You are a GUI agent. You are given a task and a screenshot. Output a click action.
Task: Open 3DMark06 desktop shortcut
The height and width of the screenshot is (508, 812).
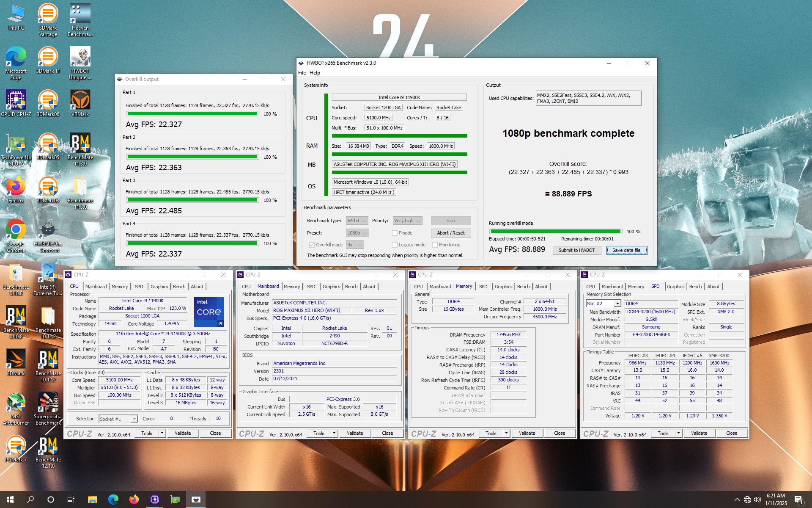48,103
